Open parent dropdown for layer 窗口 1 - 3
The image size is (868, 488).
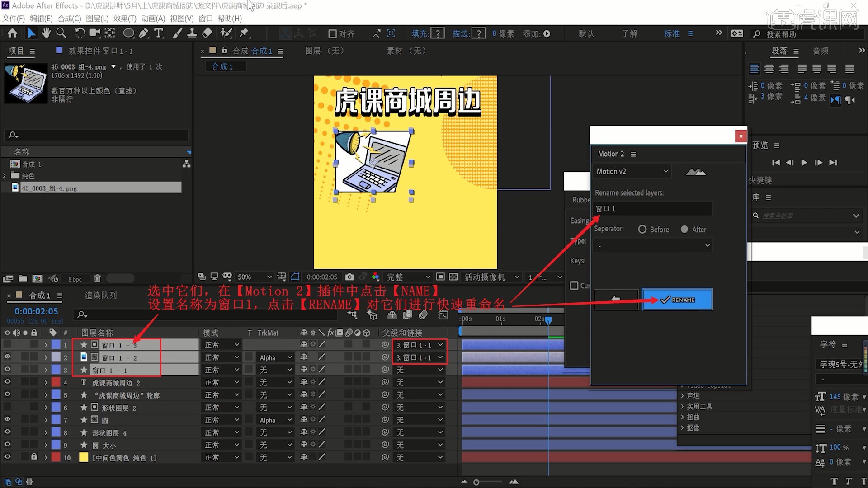[419, 345]
